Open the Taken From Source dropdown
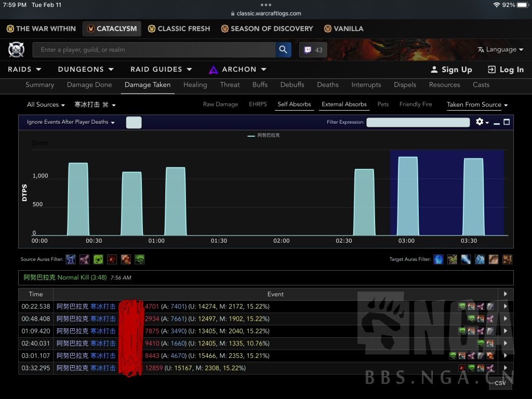This screenshot has width=532, height=399. [x=477, y=105]
